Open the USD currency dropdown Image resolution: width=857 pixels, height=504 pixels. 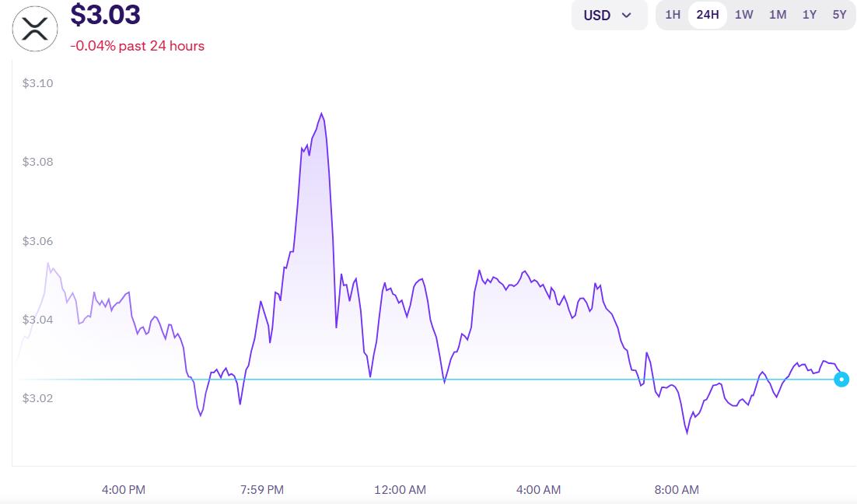pyautogui.click(x=608, y=15)
